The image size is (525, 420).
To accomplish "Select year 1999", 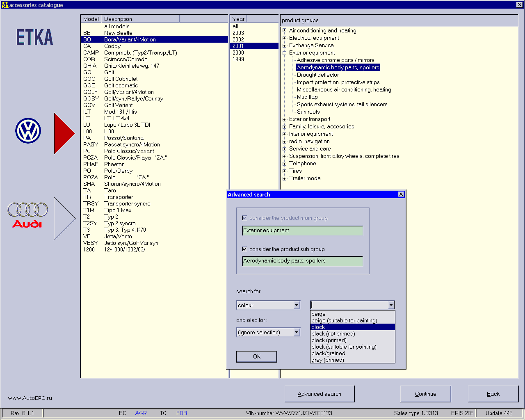I will tap(254, 59).
